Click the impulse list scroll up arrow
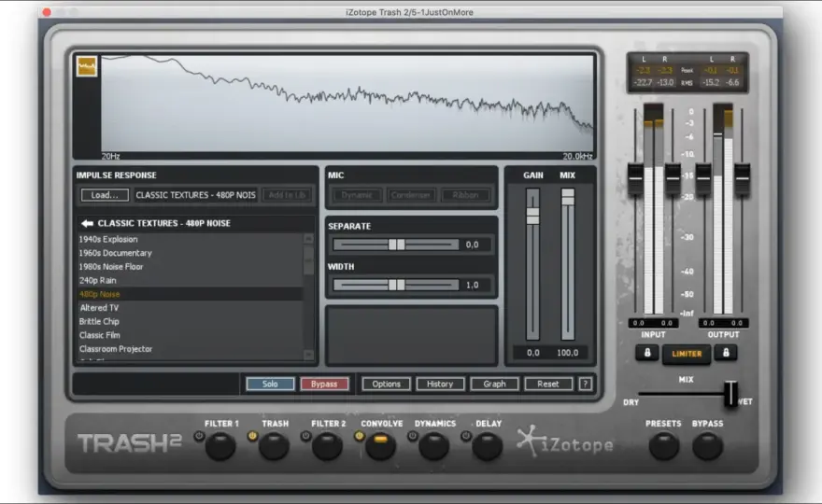This screenshot has width=822, height=504. (x=308, y=239)
